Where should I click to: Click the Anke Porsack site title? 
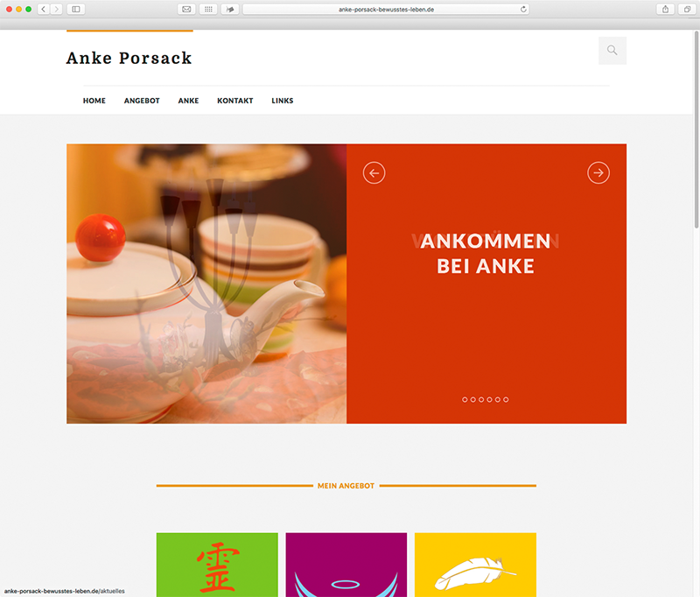point(129,58)
